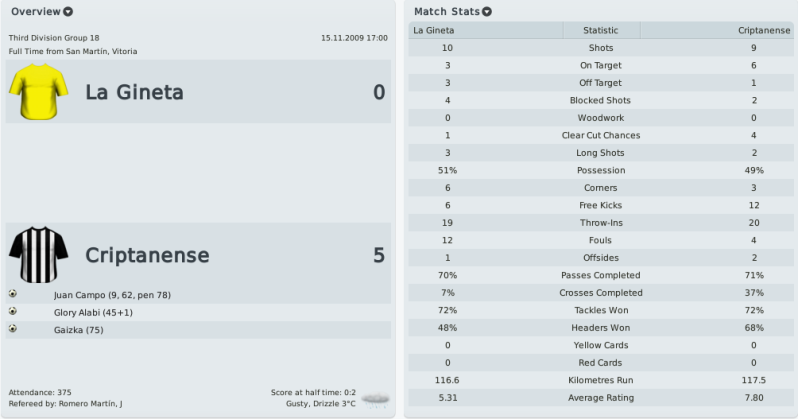Select scorer Gaizka (75)
The image size is (798, 419).
pos(78,330)
